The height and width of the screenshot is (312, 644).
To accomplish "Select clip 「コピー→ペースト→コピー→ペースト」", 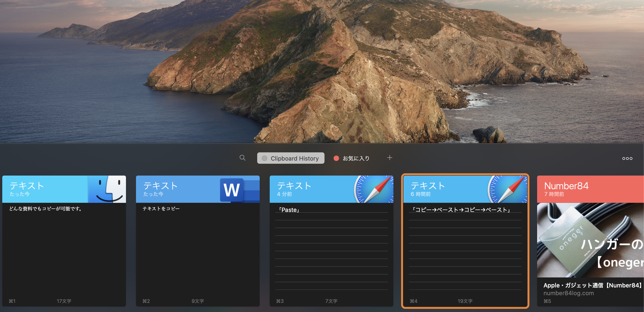I will [461, 209].
